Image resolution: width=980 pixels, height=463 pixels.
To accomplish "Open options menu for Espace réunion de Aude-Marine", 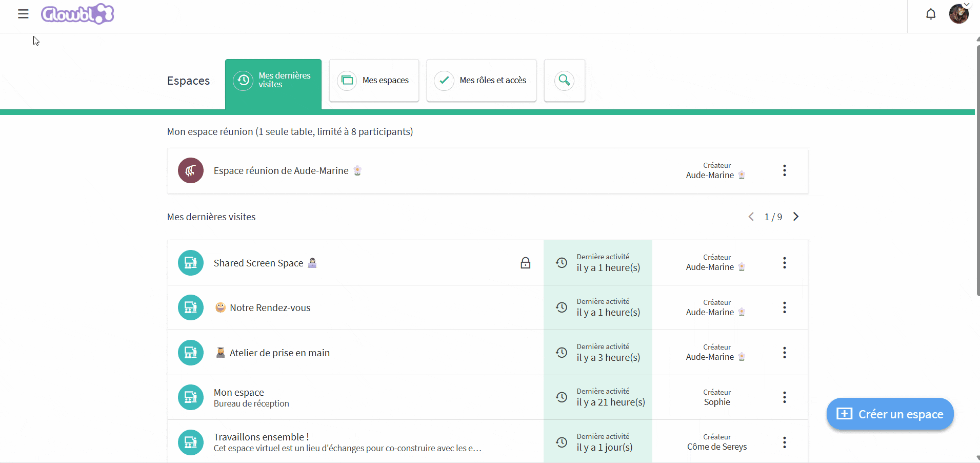I will point(784,170).
